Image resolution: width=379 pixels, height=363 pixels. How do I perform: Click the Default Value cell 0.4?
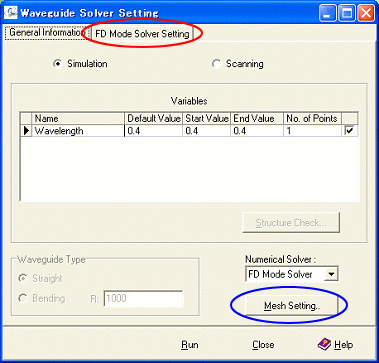(x=154, y=131)
